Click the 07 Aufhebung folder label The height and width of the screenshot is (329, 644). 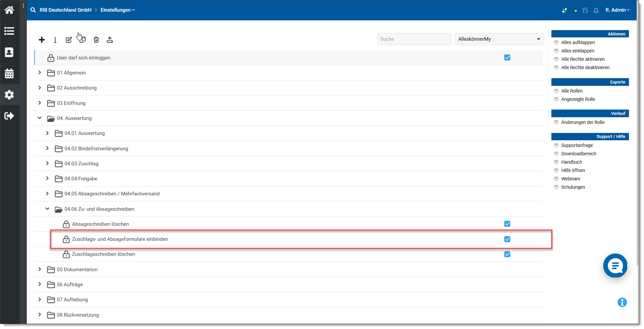pyautogui.click(x=72, y=300)
